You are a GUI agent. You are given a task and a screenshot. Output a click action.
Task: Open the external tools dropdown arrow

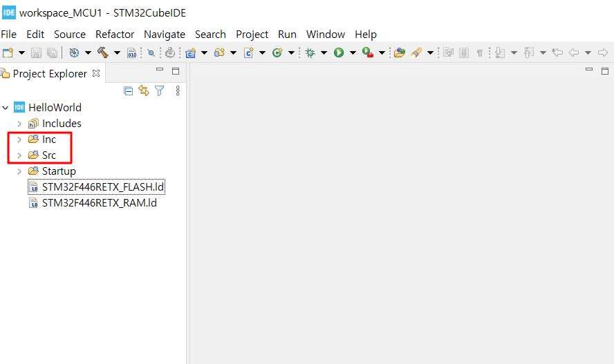point(382,52)
